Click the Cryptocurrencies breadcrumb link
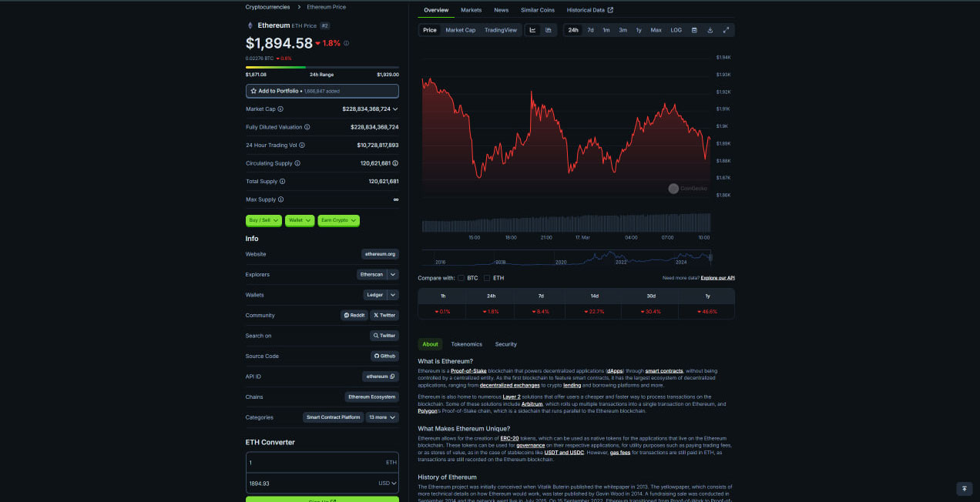 268,7
